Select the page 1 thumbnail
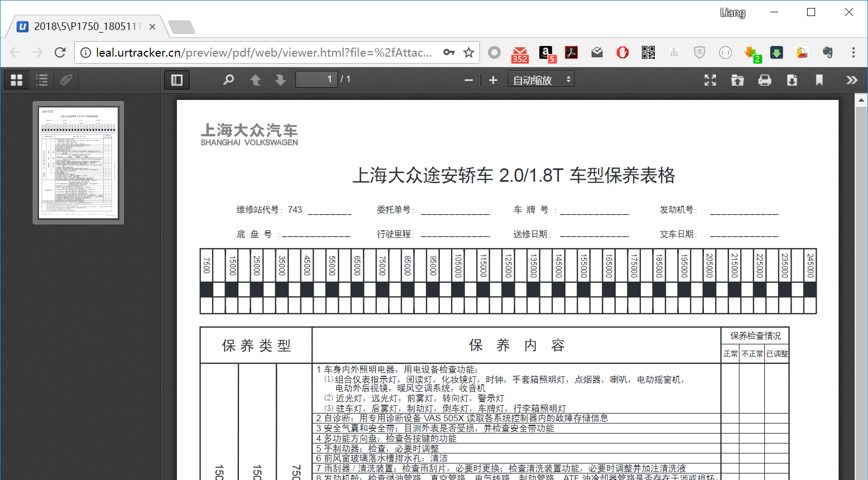Viewport: 868px width, 480px height. tap(79, 162)
